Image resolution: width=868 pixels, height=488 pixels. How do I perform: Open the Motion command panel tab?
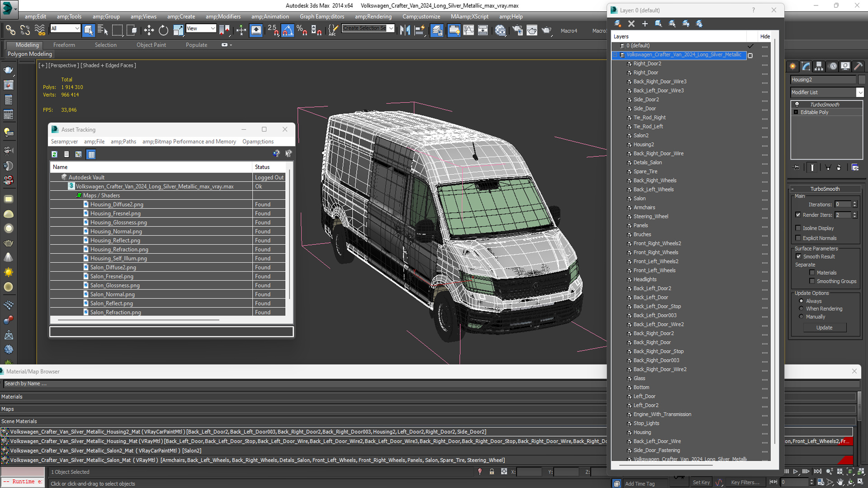833,66
